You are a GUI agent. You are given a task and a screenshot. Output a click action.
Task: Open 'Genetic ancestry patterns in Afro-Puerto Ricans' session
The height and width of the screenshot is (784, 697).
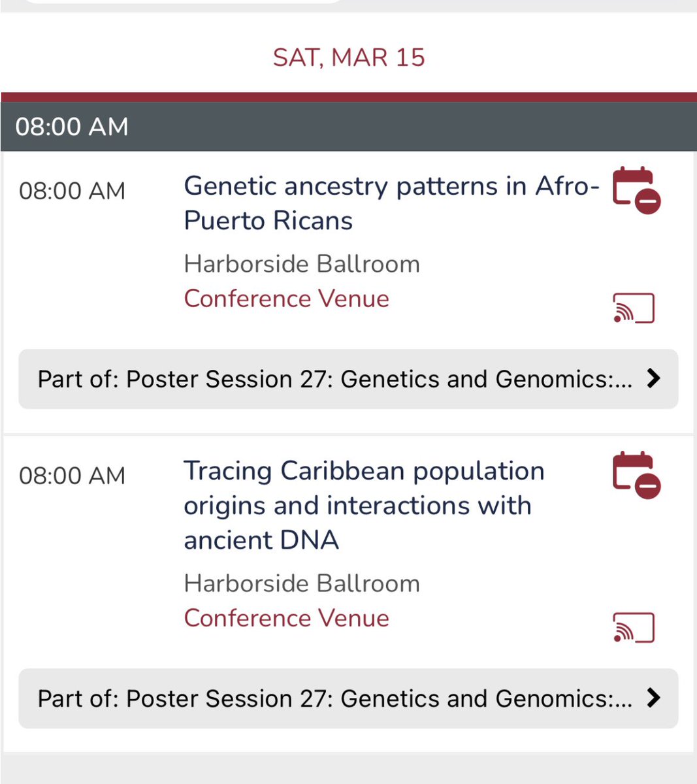pyautogui.click(x=391, y=203)
